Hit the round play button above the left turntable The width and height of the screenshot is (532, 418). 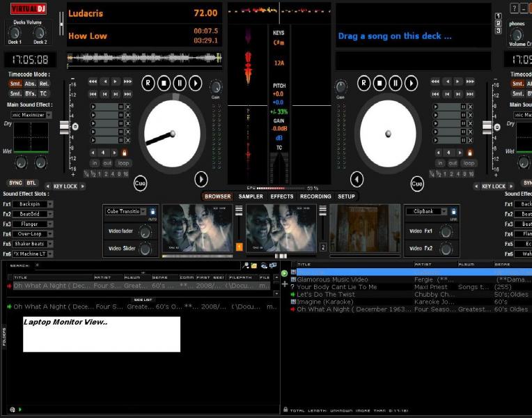[x=196, y=83]
